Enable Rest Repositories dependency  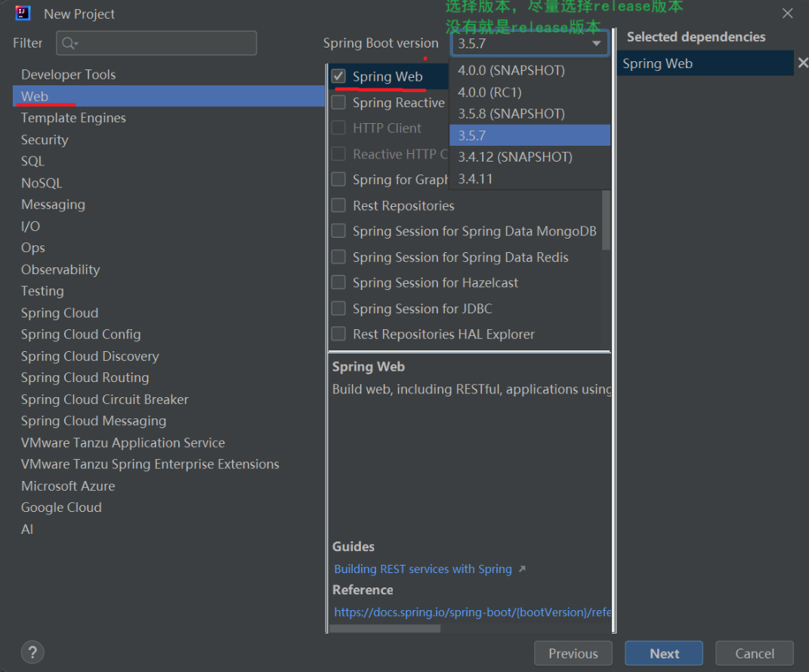tap(338, 205)
